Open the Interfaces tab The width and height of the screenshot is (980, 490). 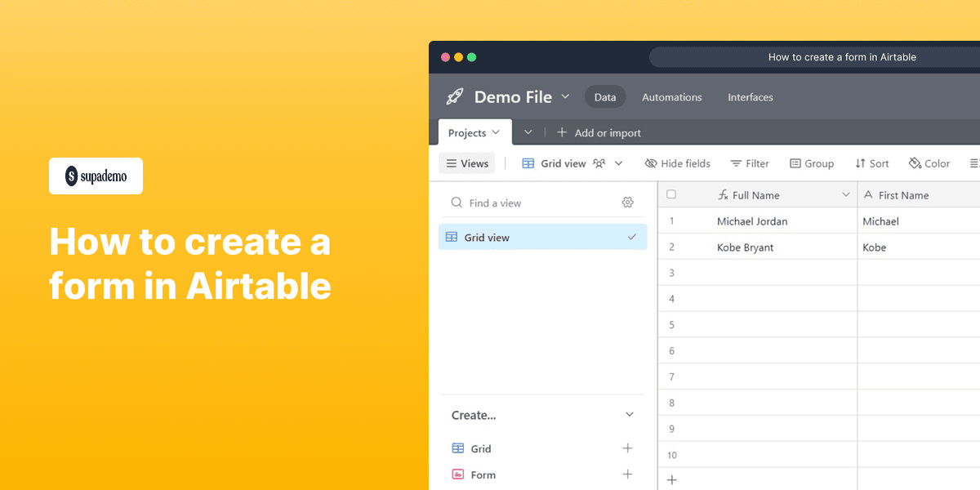click(x=750, y=96)
